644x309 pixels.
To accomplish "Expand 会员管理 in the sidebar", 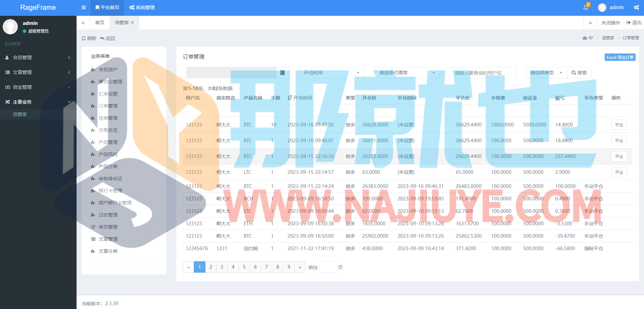I will 38,57.
